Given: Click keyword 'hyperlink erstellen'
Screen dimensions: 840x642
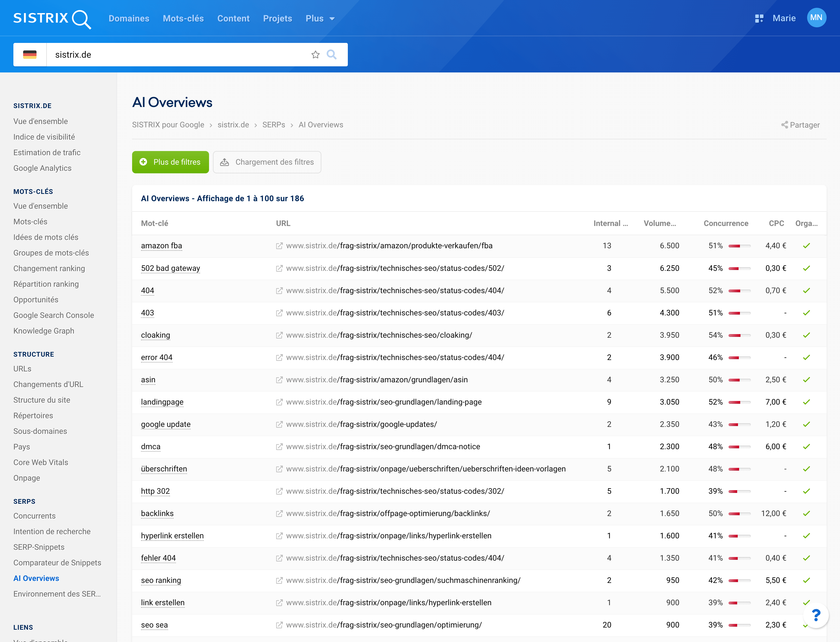Looking at the screenshot, I should 172,536.
